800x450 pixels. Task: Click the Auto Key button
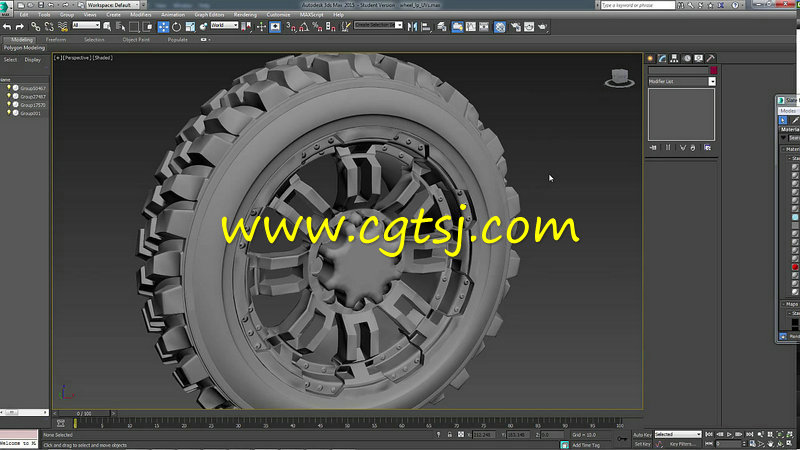[642, 435]
